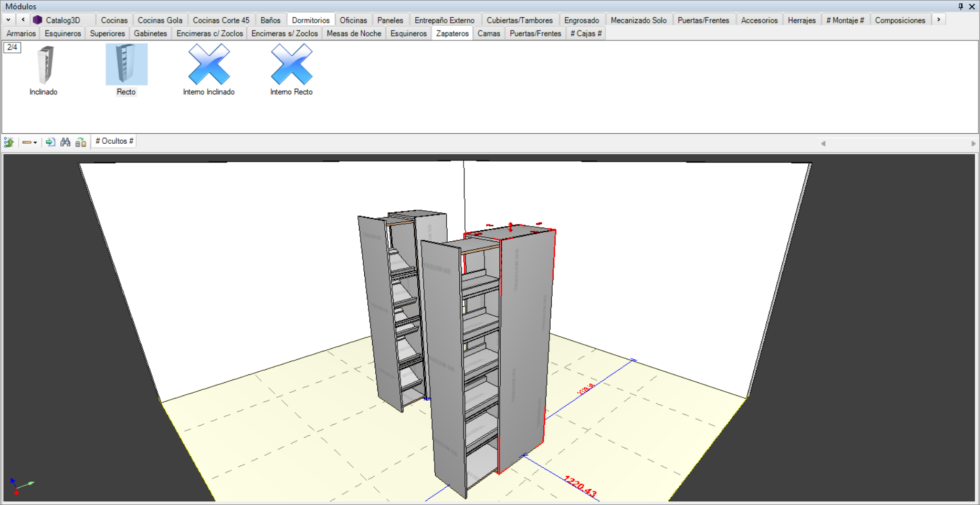The height and width of the screenshot is (505, 980).
Task: Open the binoculars search tool
Action: [x=66, y=142]
